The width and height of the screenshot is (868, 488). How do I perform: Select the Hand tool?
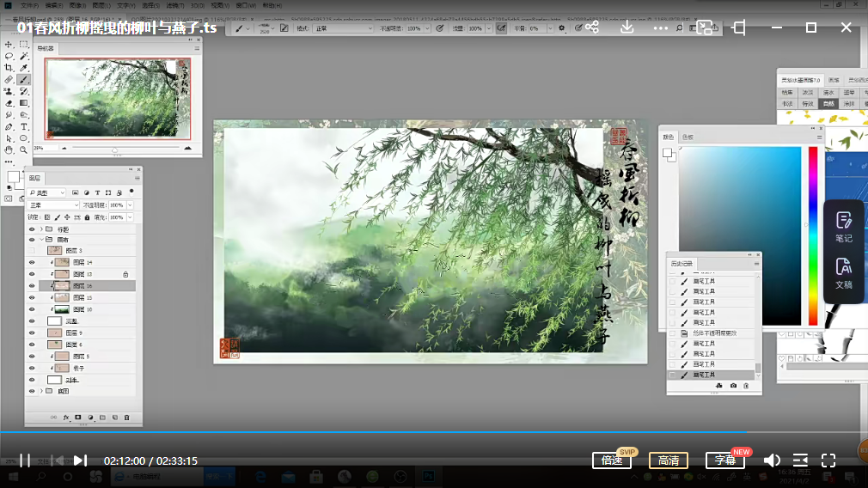pos(9,150)
